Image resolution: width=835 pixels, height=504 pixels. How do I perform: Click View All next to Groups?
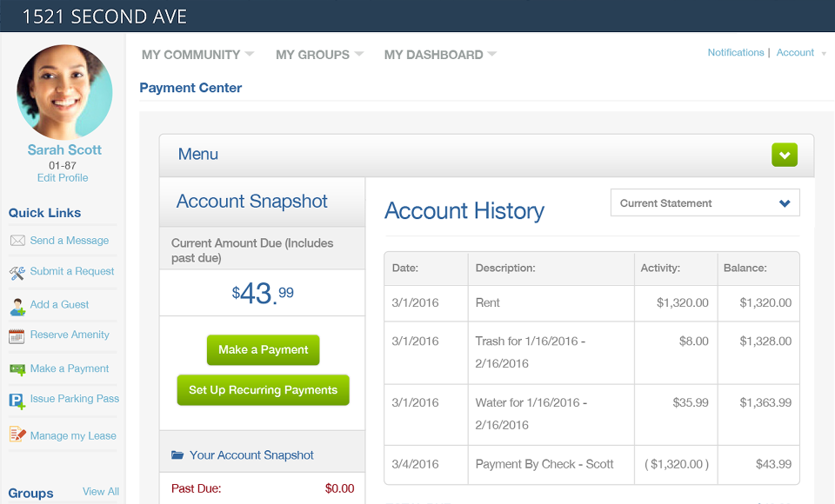(101, 492)
